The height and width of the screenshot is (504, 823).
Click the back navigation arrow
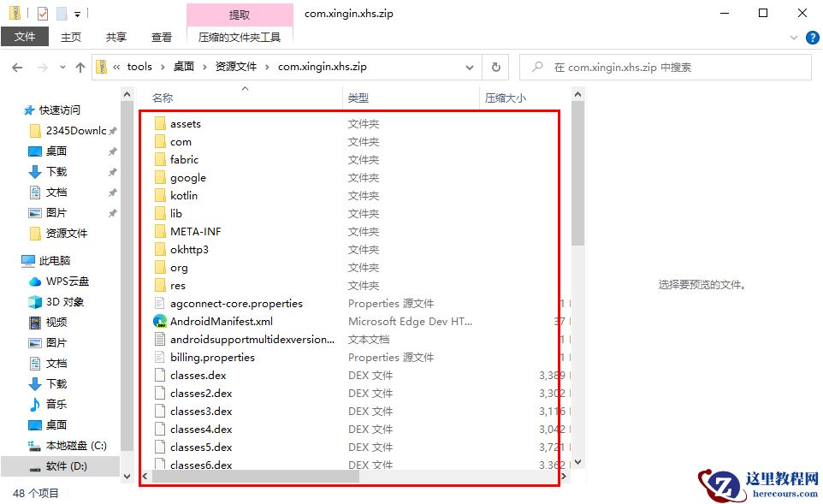click(x=15, y=66)
